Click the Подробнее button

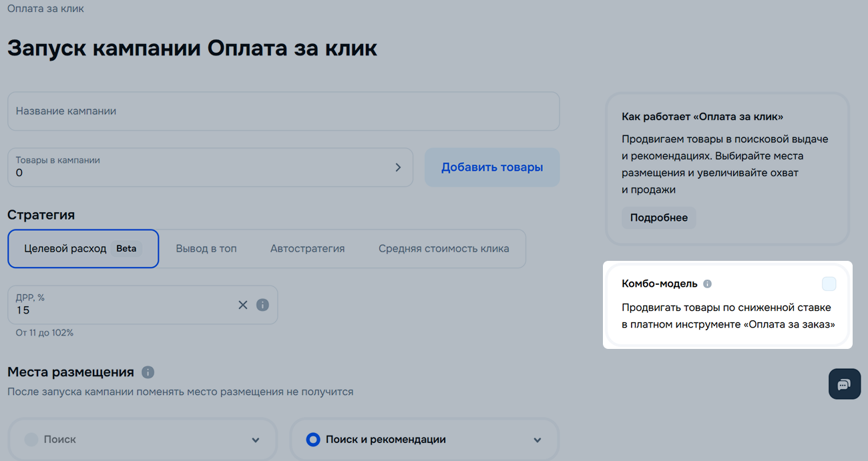coord(658,218)
